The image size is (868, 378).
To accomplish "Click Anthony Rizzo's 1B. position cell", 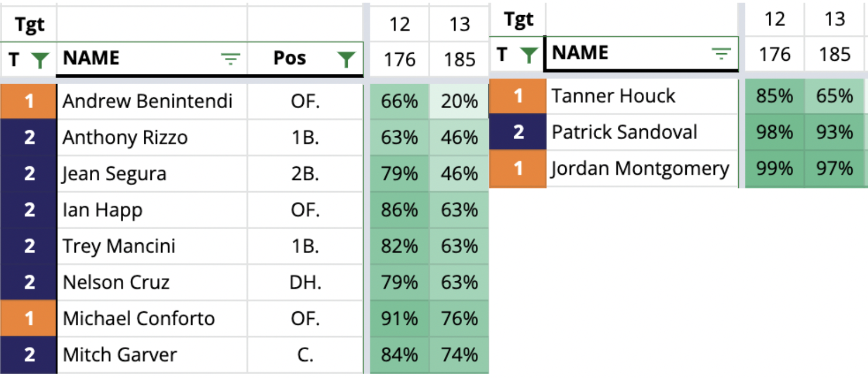I will [x=305, y=137].
